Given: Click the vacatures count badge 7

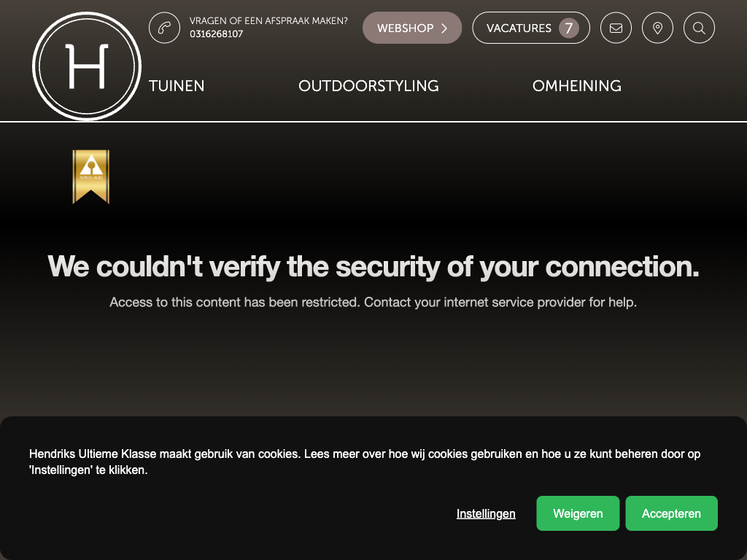Looking at the screenshot, I should point(568,28).
